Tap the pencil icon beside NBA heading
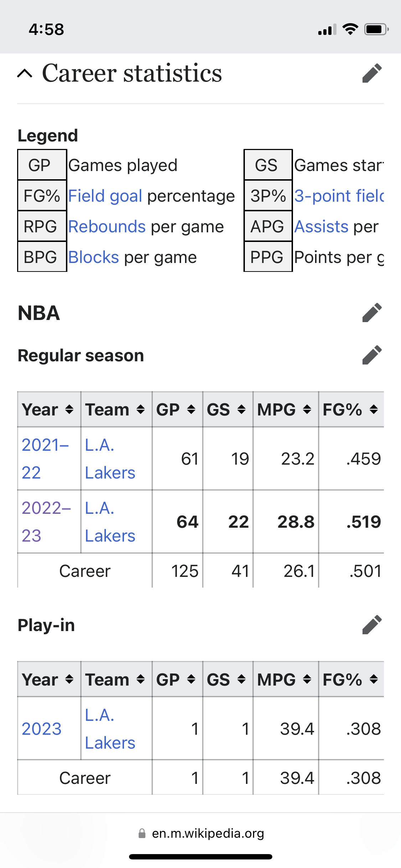The height and width of the screenshot is (868, 401). pyautogui.click(x=372, y=313)
